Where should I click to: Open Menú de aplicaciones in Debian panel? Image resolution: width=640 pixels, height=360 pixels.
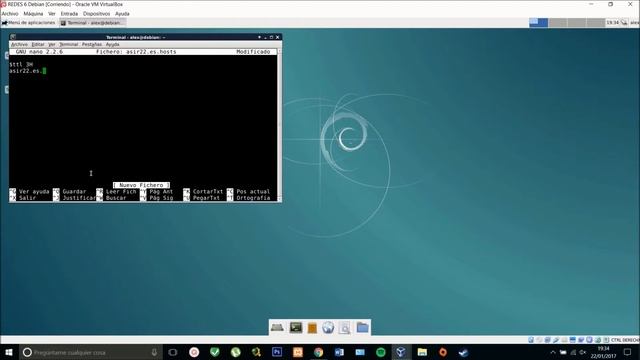tap(29, 23)
